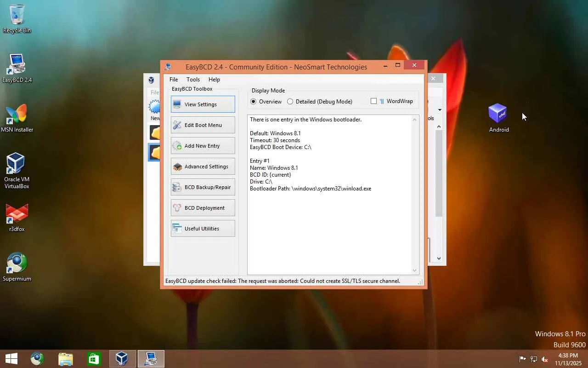Select the Oracle VM VirtualBox desktop shortcut
This screenshot has width=588, height=368.
pyautogui.click(x=17, y=171)
